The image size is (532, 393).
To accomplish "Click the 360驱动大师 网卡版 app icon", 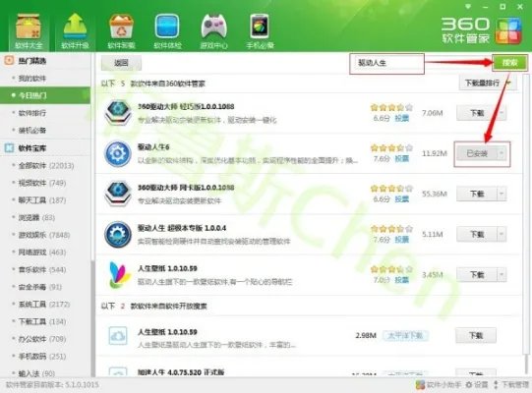I will coord(117,194).
